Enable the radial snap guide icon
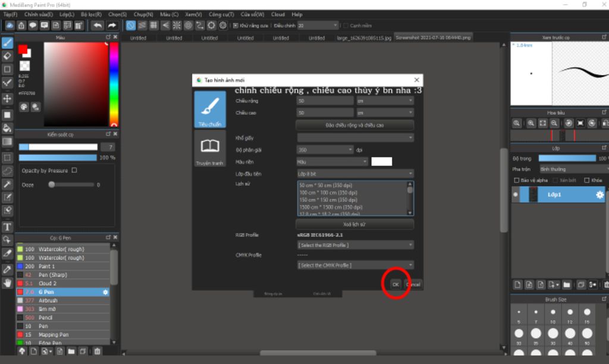Viewport: 609px width, 364px height. 177,26
